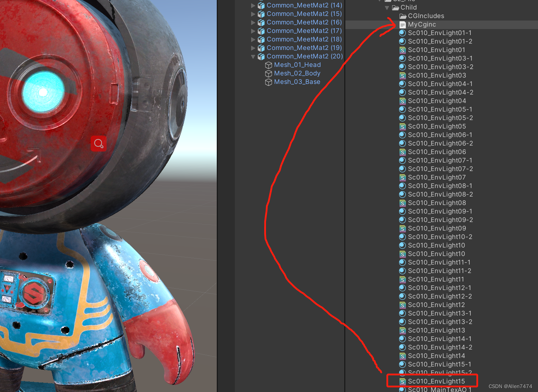Click material icon of Sc010_EnvLight01-1
Viewport: 538px width, 392px height.
pyautogui.click(x=402, y=33)
